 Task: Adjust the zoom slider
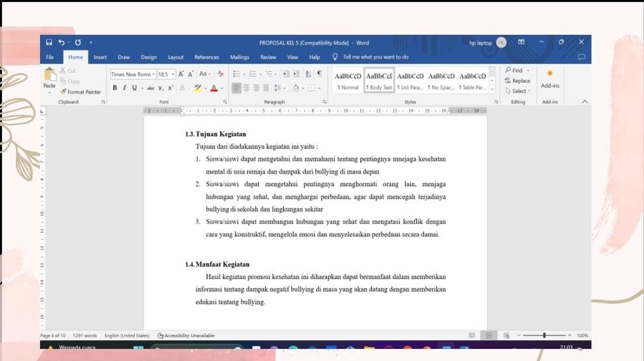pos(544,336)
